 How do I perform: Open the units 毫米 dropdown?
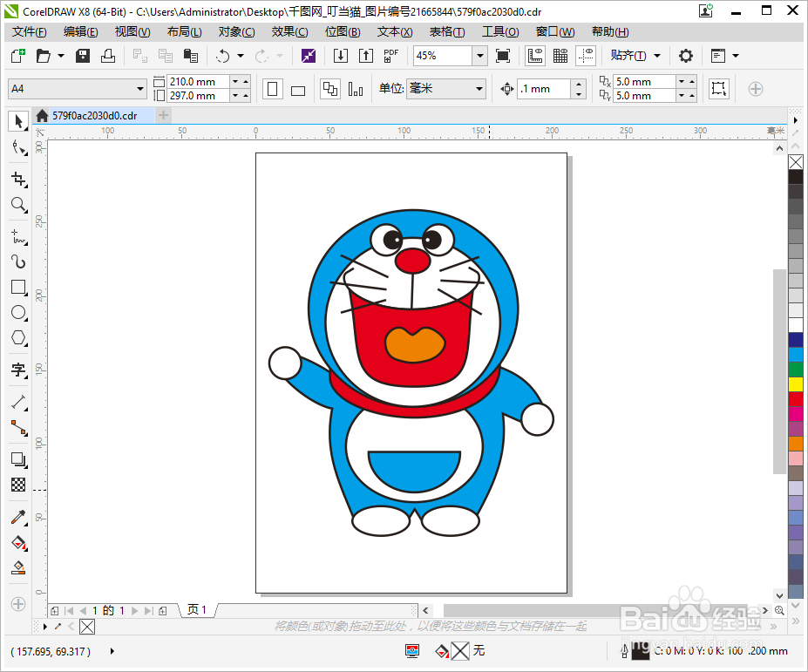(479, 89)
